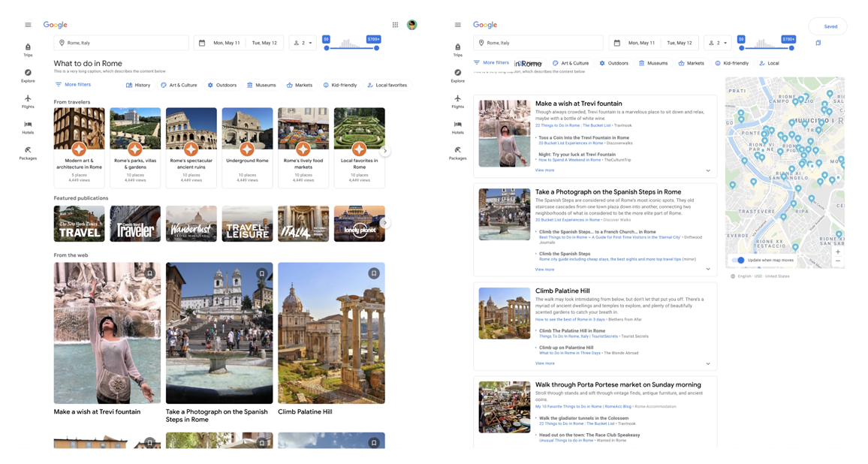
Task: Click $700+ price slider handle in right screen
Action: pos(791,48)
